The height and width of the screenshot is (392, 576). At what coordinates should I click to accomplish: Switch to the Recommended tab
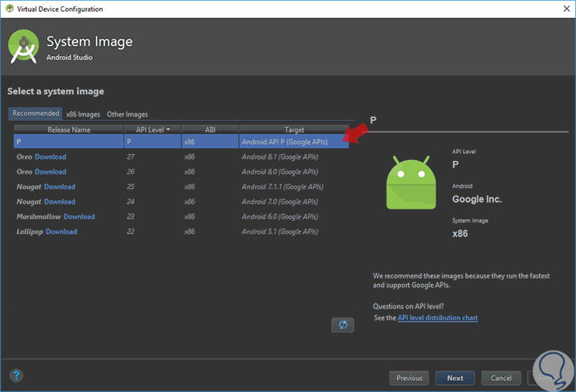click(36, 114)
